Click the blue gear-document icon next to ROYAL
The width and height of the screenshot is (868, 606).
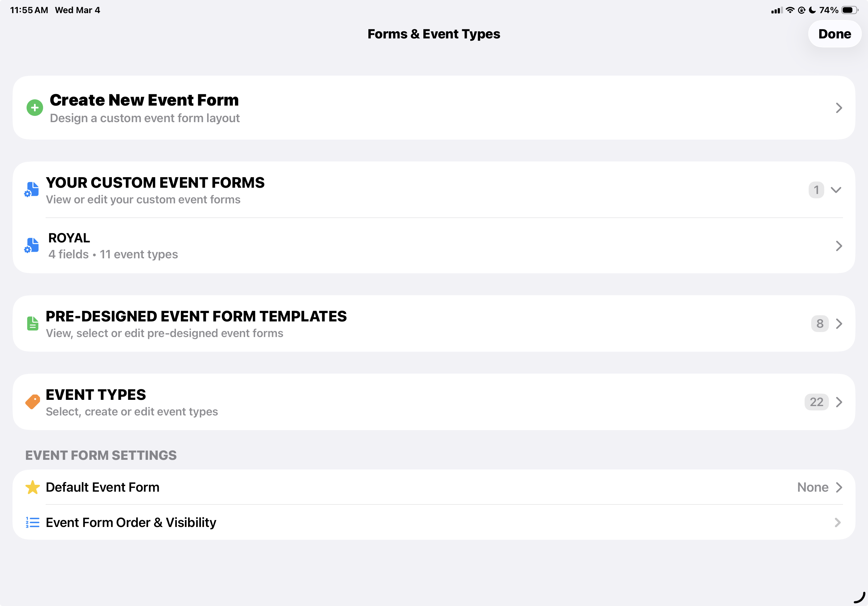pos(32,246)
